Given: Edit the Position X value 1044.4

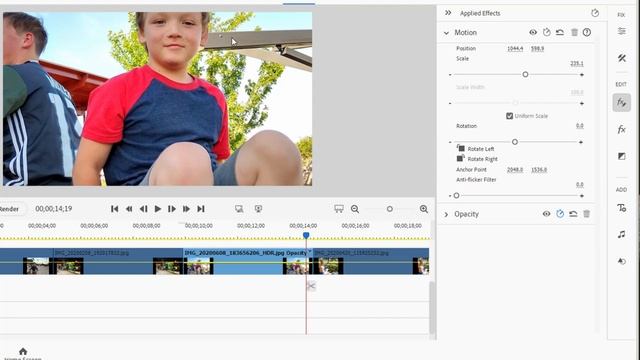Looking at the screenshot, I should click(x=515, y=49).
